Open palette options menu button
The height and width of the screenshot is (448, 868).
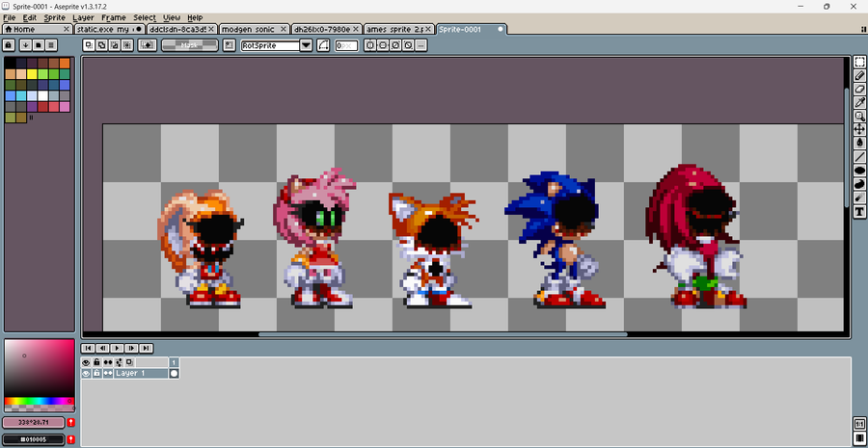[x=51, y=44]
